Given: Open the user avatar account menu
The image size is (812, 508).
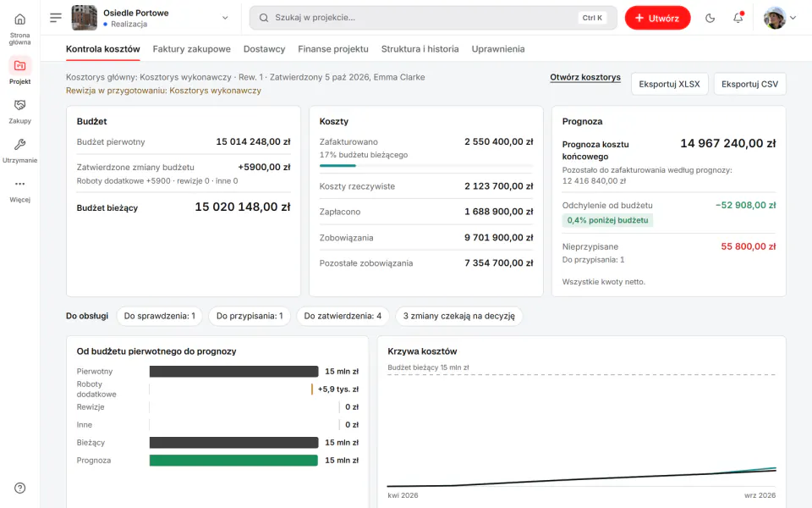Looking at the screenshot, I should pyautogui.click(x=779, y=18).
